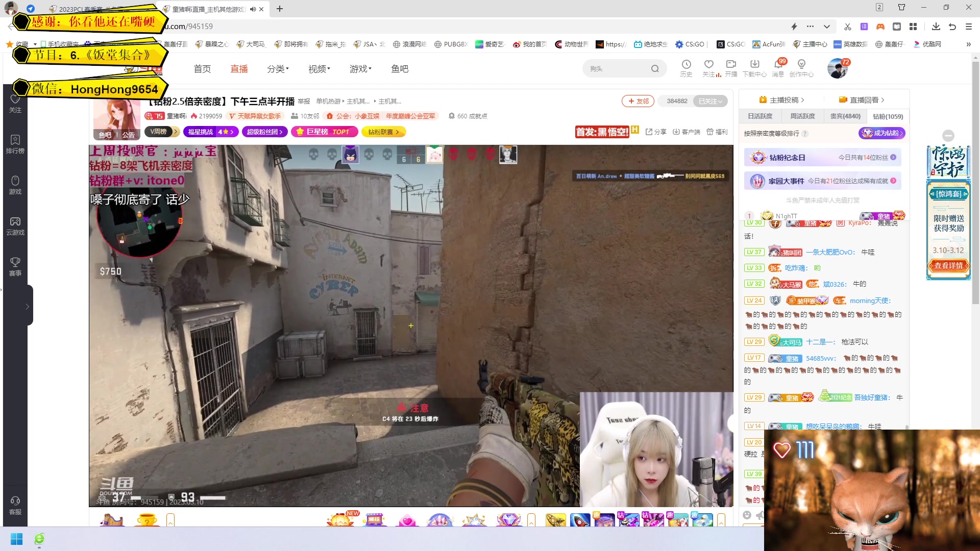This screenshot has width=980, height=551.
Task: Click the lightning speed-mode icon in address bar
Action: 794,27
